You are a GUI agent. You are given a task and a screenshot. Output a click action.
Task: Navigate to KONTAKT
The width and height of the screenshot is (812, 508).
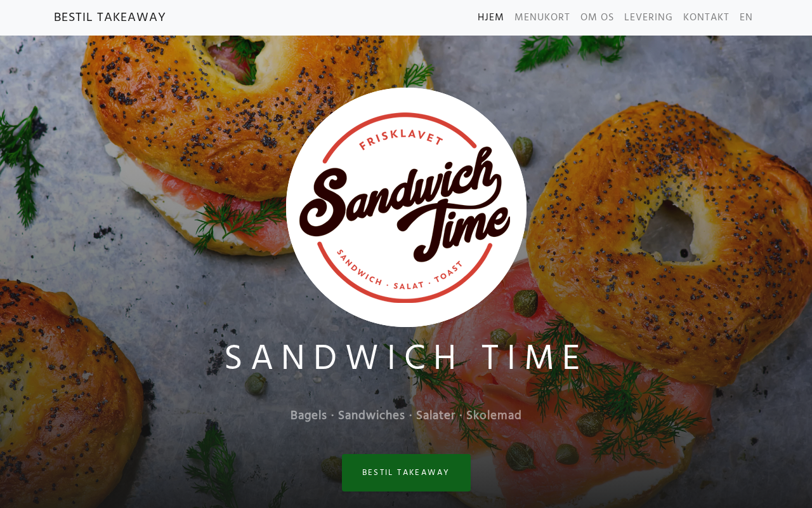point(706,18)
